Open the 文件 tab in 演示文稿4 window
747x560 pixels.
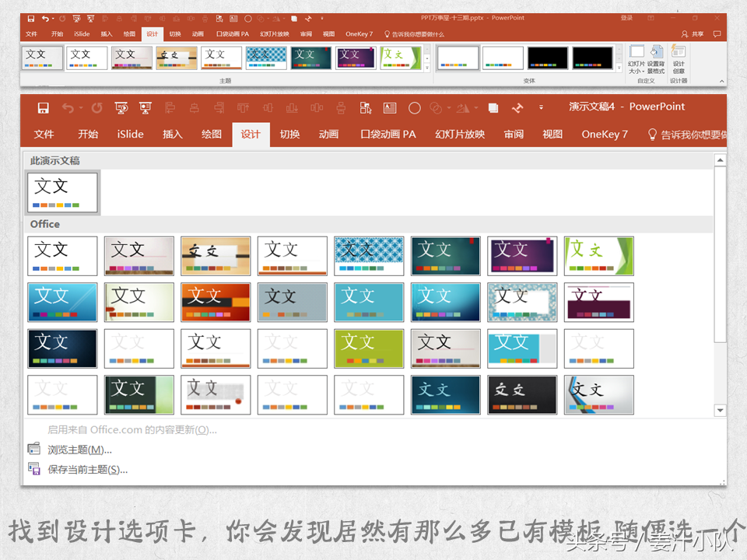(44, 135)
